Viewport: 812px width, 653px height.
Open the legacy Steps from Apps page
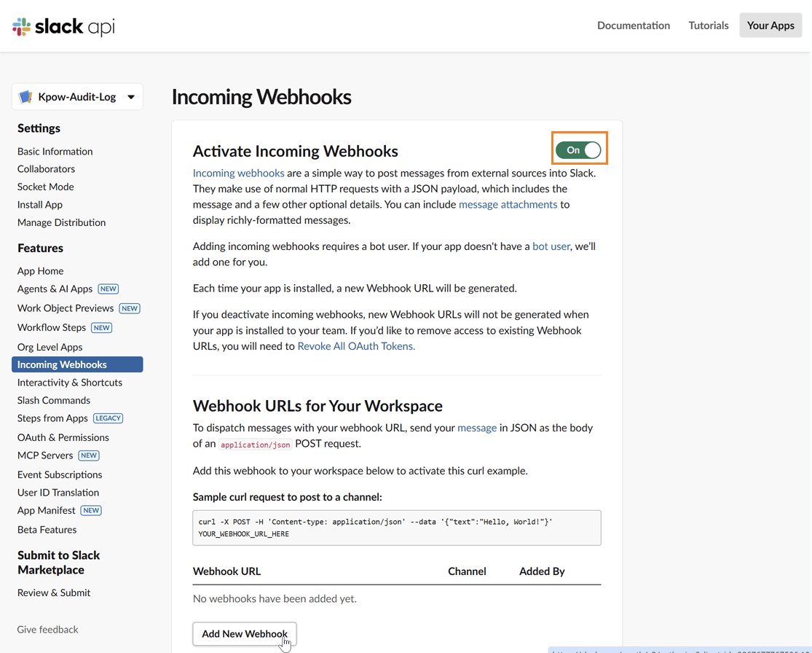pyautogui.click(x=52, y=418)
